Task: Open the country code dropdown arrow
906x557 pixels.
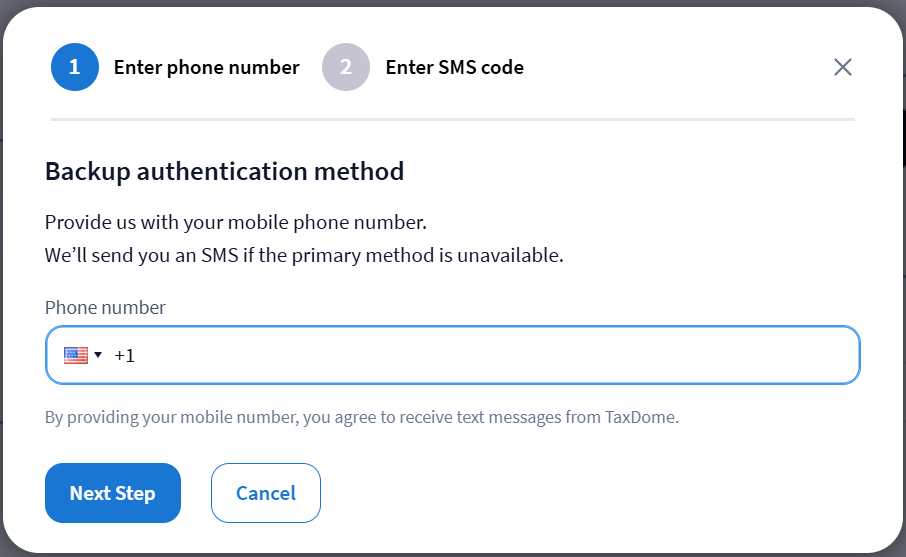Action: 98,355
